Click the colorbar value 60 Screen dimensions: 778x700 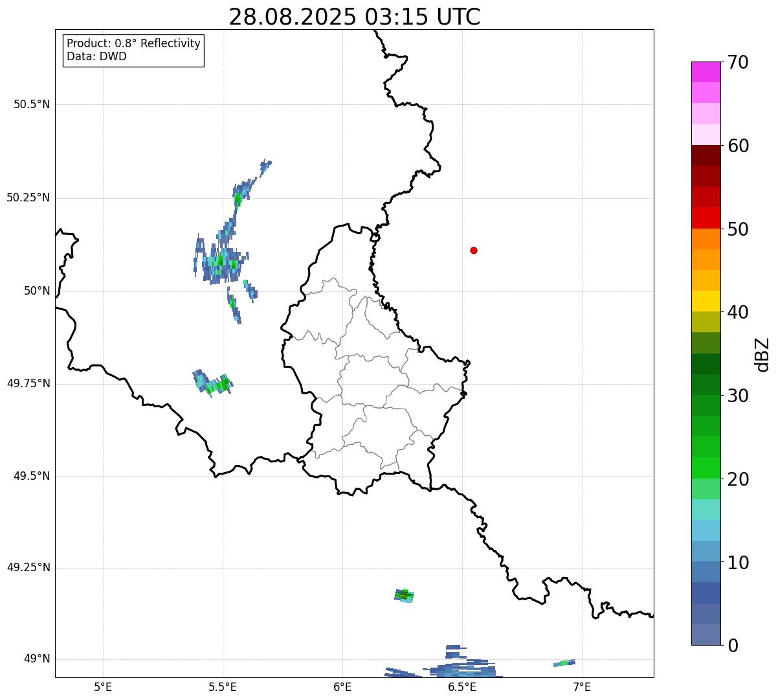tap(738, 146)
